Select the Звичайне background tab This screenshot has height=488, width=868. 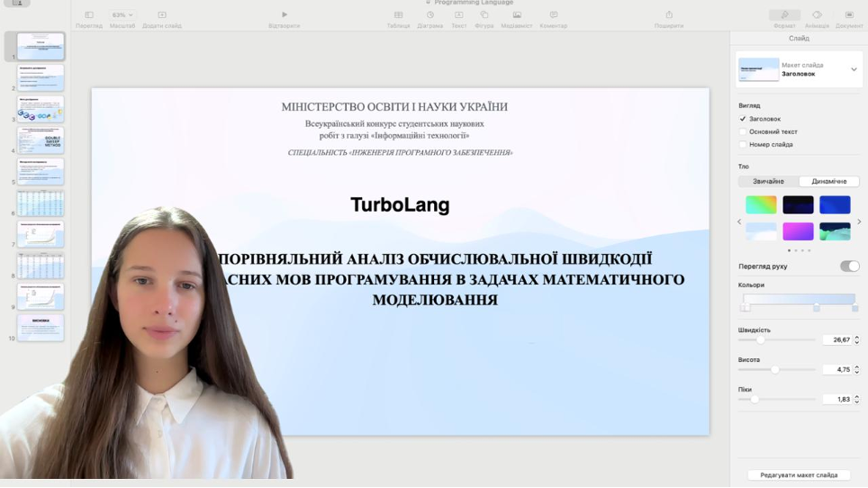(x=768, y=182)
